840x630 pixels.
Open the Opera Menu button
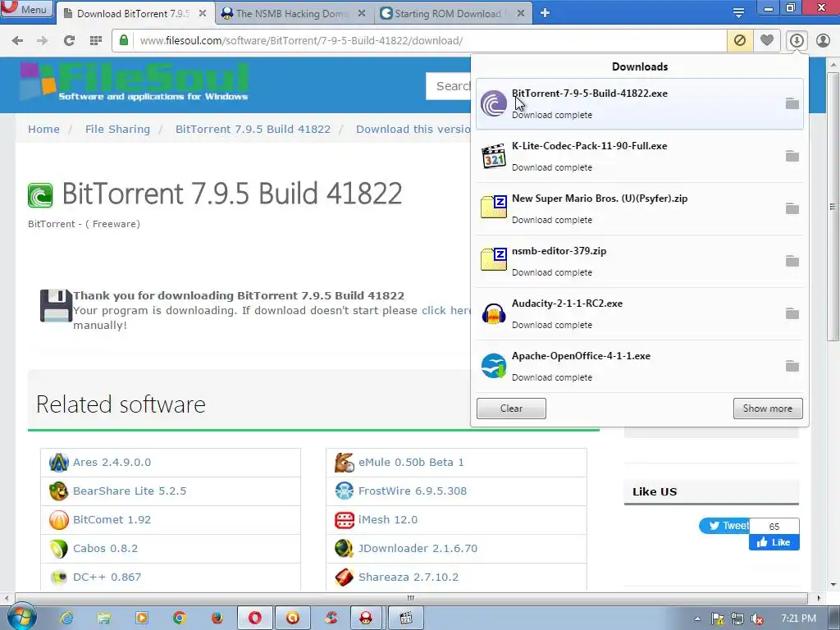(x=27, y=9)
